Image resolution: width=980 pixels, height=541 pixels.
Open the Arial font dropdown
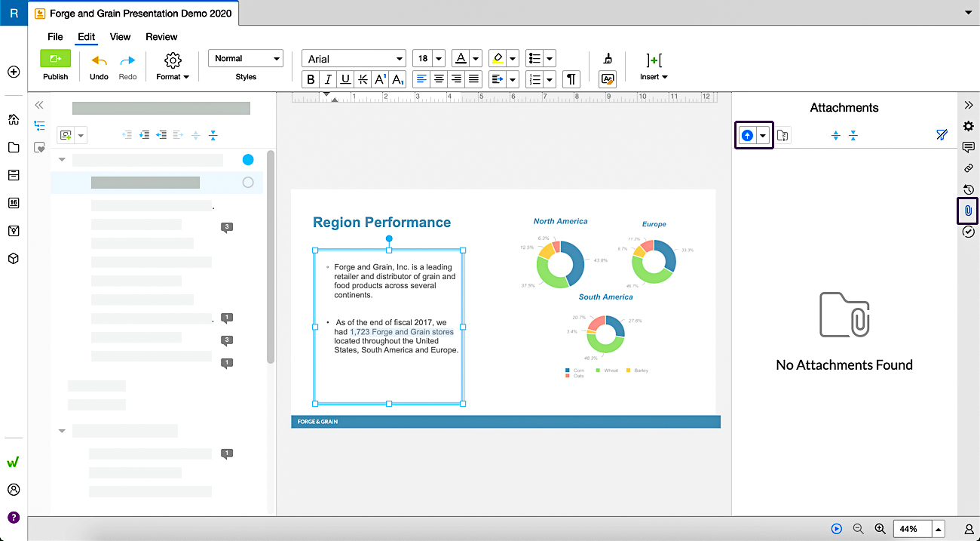(x=354, y=59)
